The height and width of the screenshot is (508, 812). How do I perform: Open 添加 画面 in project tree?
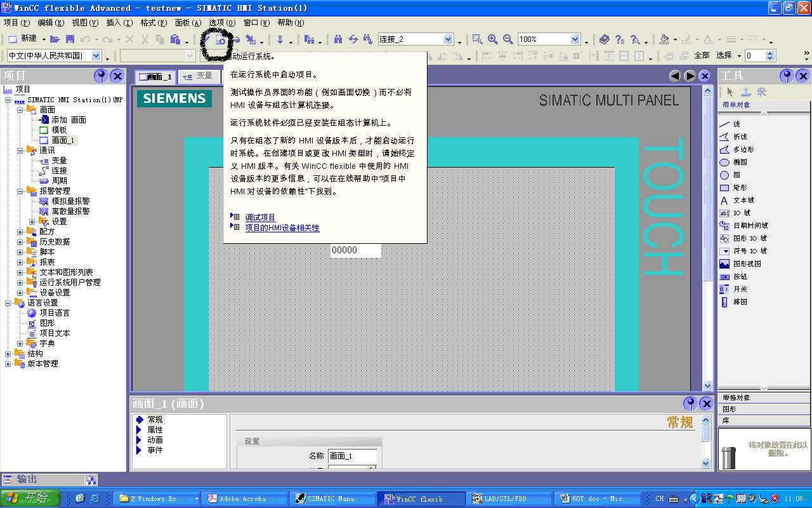(62, 120)
